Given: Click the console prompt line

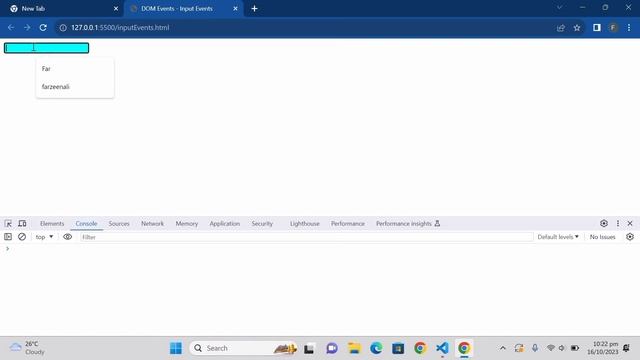Looking at the screenshot, I should pyautogui.click(x=320, y=249).
